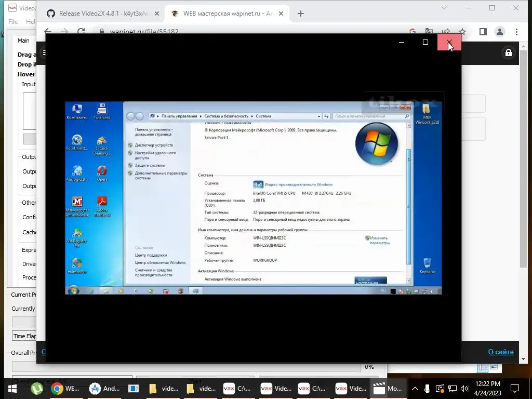Open the volume control in tray
This screenshot has height=399, width=532.
(x=464, y=389)
